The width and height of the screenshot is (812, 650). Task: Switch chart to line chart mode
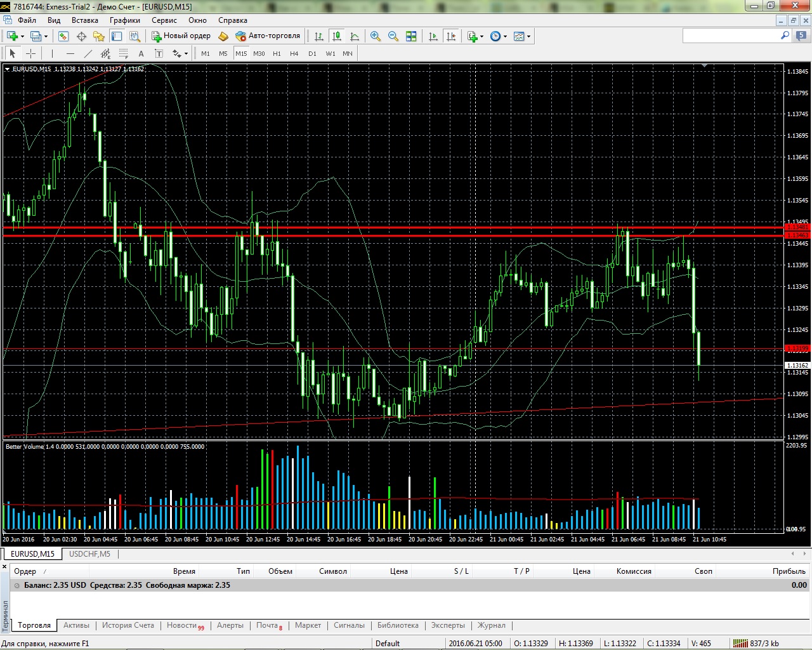355,36
